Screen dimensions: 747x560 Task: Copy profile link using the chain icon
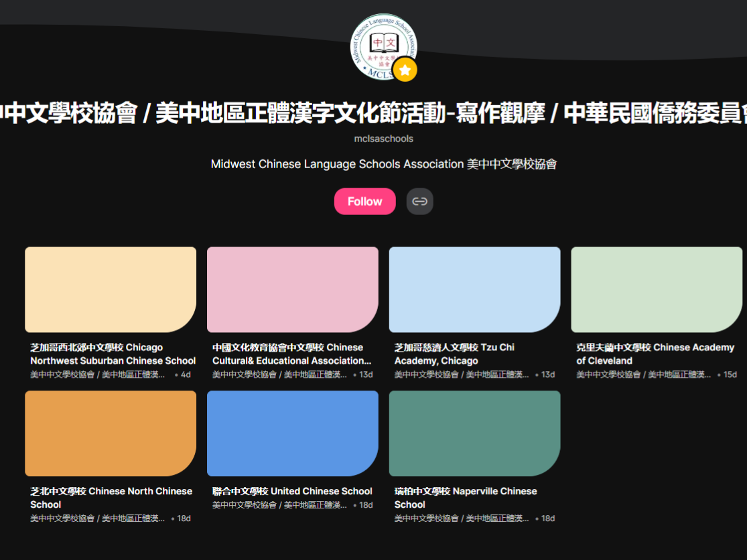[419, 202]
